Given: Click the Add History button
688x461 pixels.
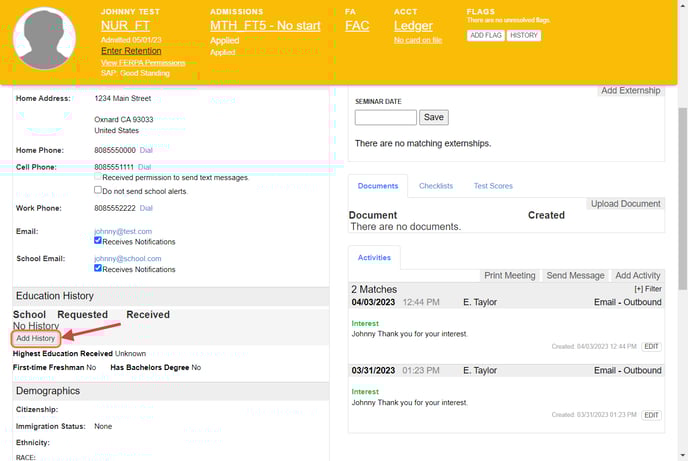Looking at the screenshot, I should pos(36,338).
